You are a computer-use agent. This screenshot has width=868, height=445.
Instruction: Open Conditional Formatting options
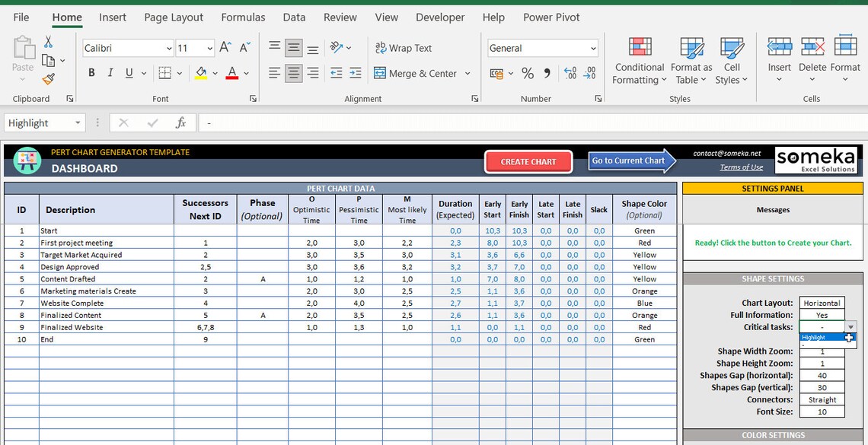click(x=638, y=59)
